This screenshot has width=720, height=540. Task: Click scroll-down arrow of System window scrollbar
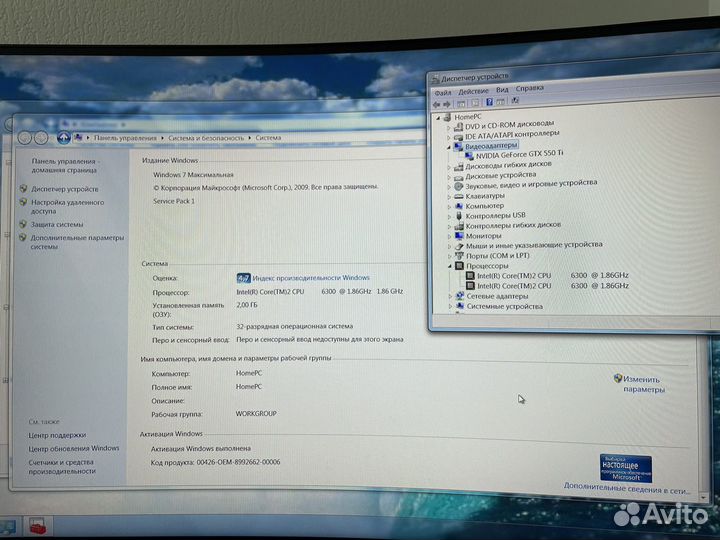[703, 497]
